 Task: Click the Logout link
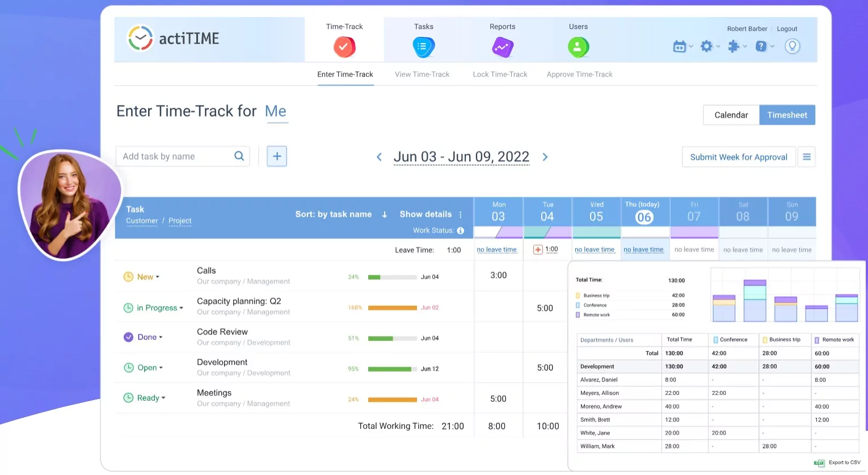coord(787,29)
